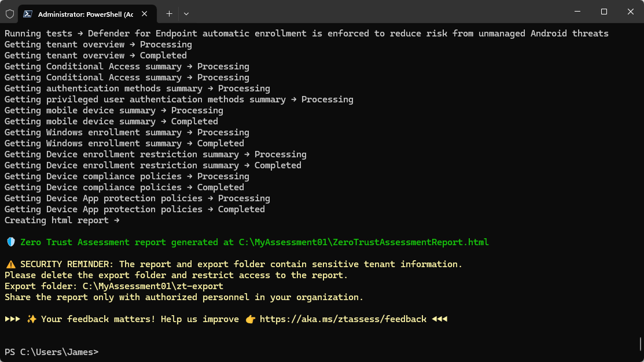
Task: Click the C:\MyAssessment01\zt-export folder path
Action: tap(153, 286)
